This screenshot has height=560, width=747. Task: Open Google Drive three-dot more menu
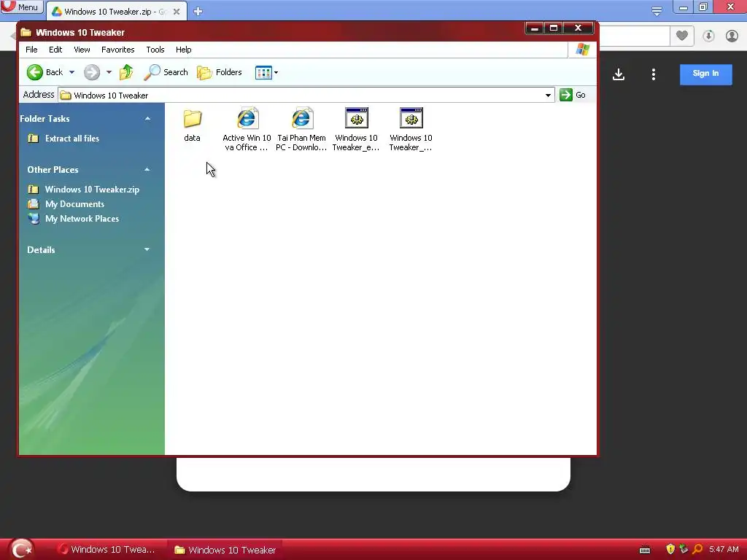click(654, 74)
